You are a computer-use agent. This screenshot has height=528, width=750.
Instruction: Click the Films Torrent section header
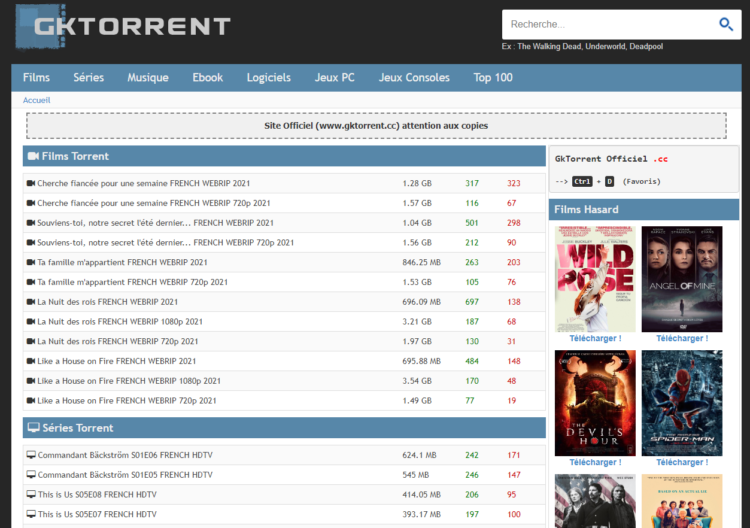coord(284,156)
